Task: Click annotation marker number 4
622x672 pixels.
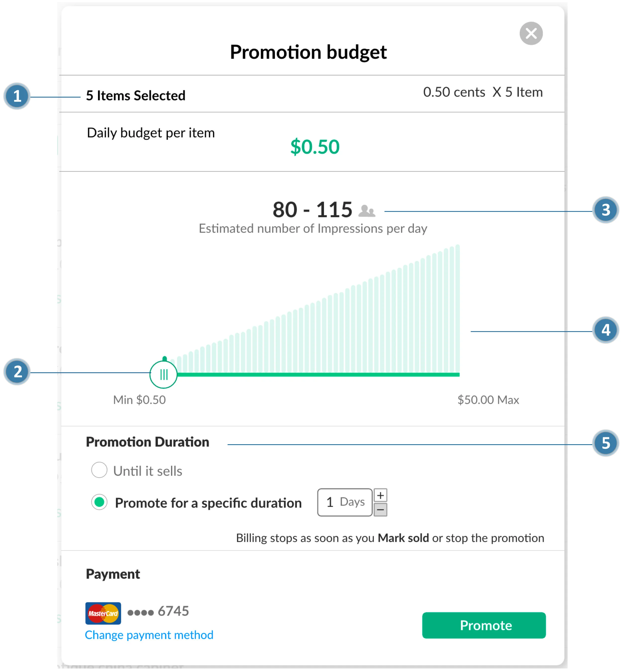Action: (606, 330)
